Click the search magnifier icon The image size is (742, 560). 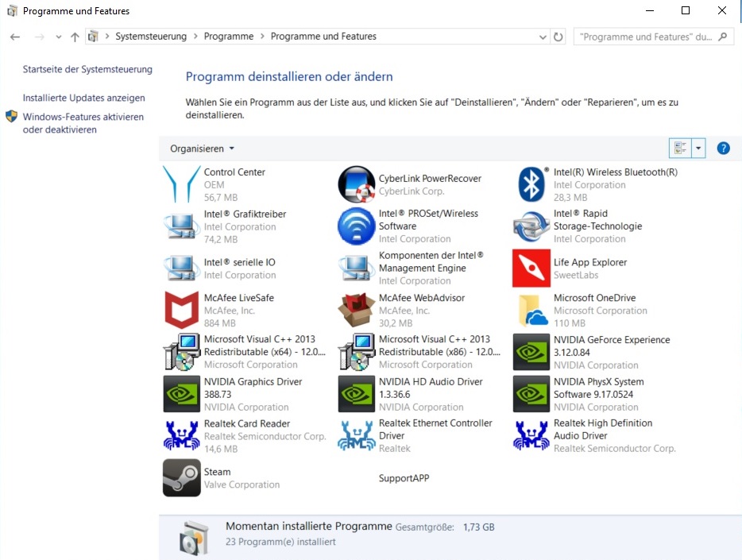[723, 37]
